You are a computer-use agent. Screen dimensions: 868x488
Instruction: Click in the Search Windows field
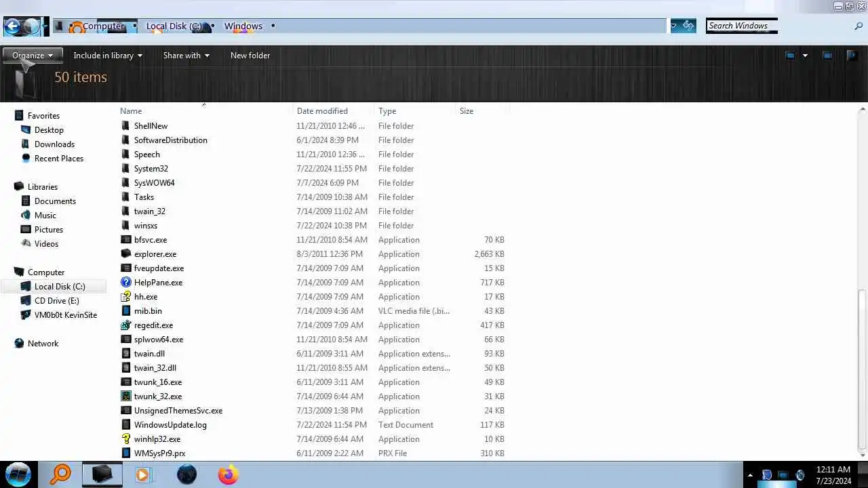[741, 26]
